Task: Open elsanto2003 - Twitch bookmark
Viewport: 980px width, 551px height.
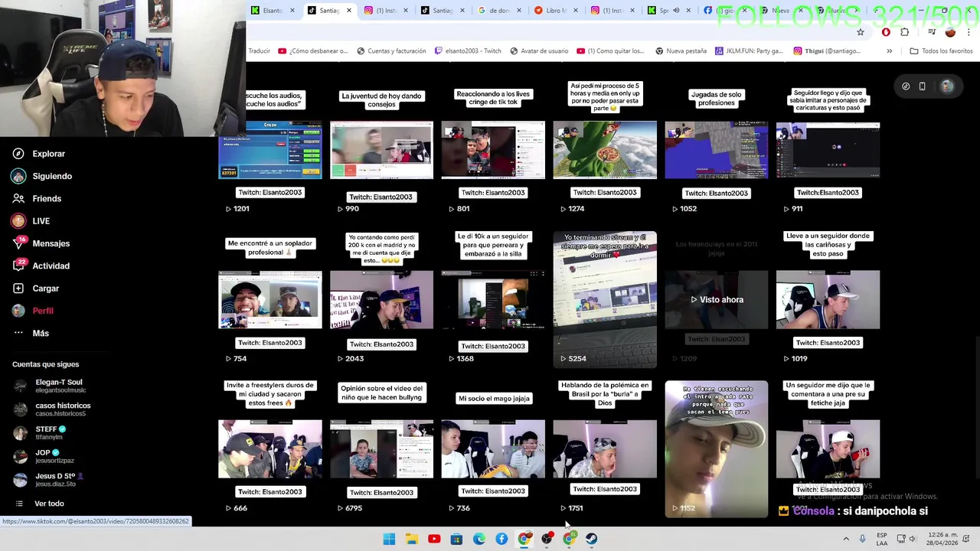Action: [468, 51]
